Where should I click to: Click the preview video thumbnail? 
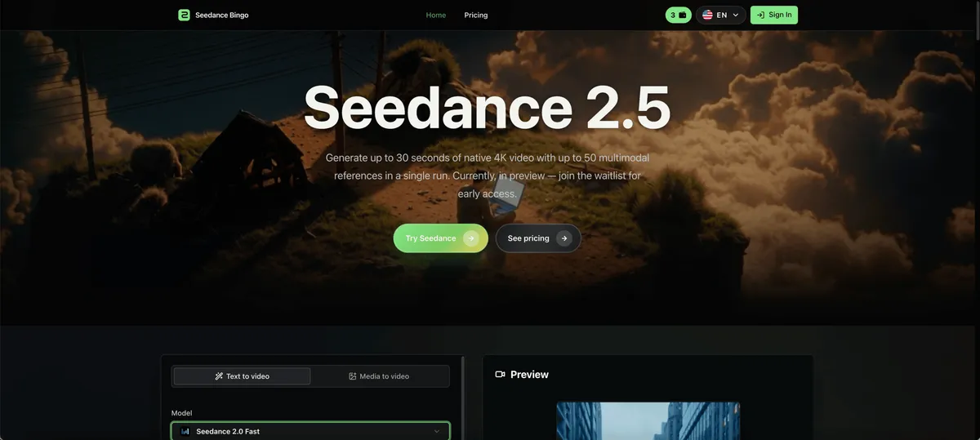coord(648,420)
